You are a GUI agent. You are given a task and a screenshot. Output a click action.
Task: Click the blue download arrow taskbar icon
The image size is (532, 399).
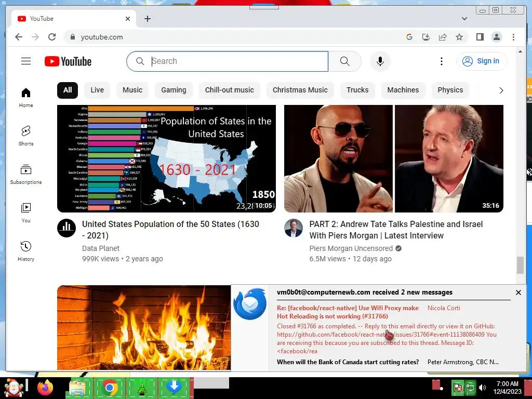click(x=174, y=387)
